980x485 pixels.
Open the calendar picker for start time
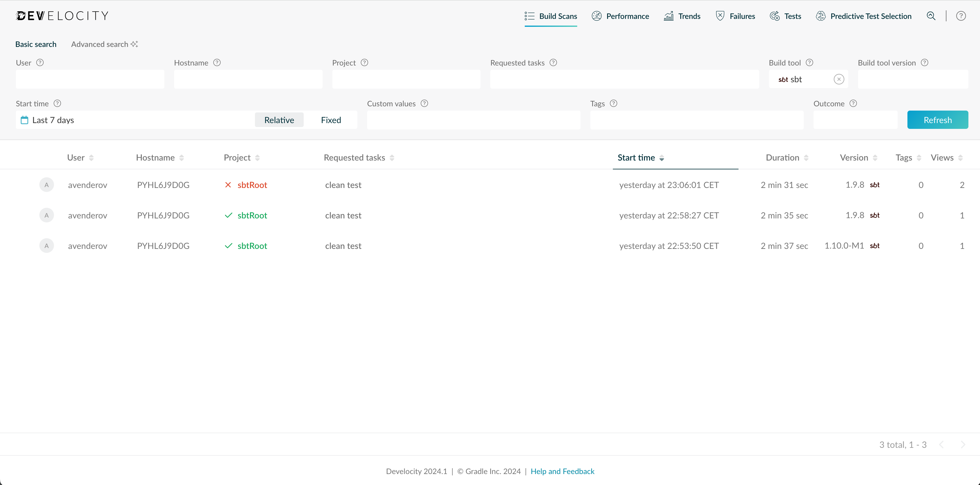click(x=24, y=120)
